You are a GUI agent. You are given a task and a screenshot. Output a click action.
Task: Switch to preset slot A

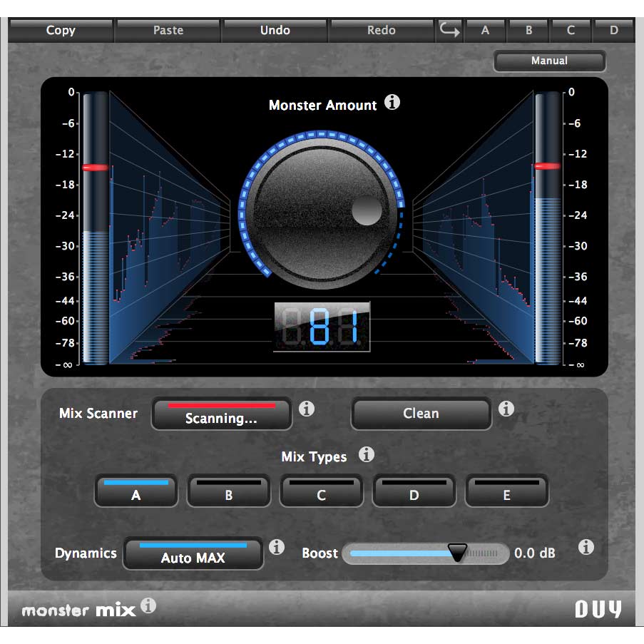point(485,30)
